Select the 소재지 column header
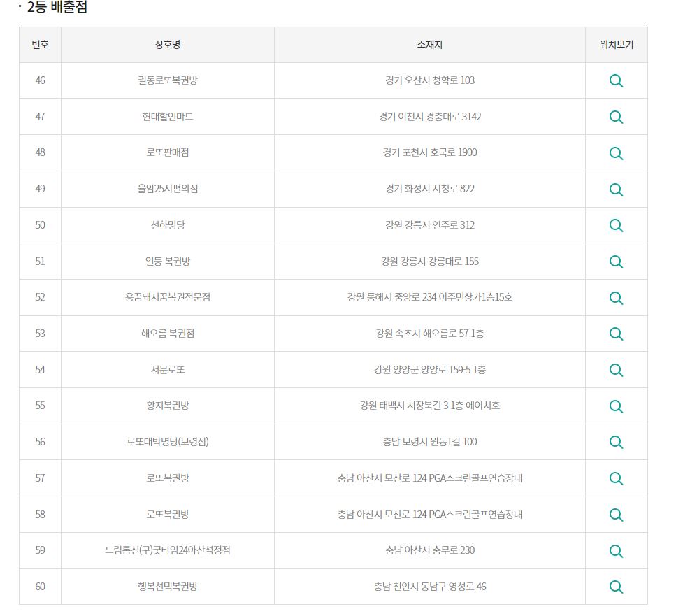The height and width of the screenshot is (616, 683). coord(430,45)
